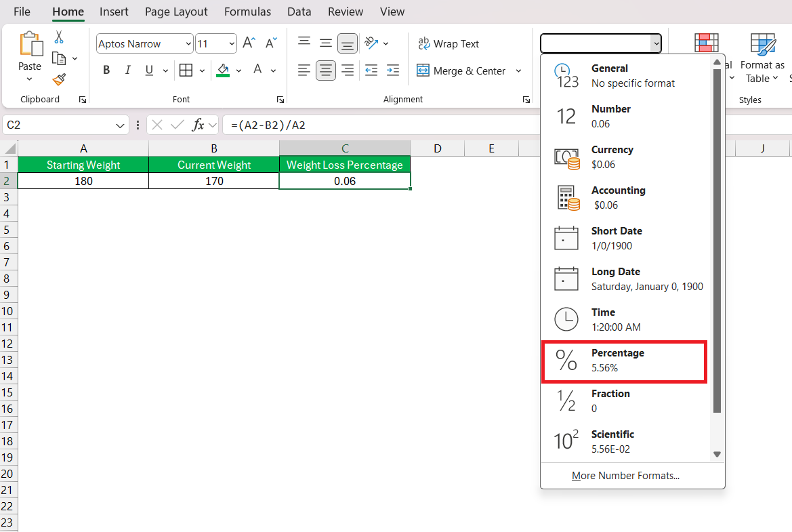
Task: Click the Cut scissors icon
Action: [59, 37]
